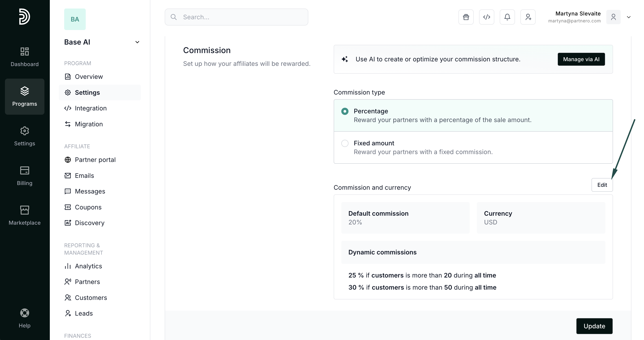Click the gift icon in top bar
644x340 pixels.
(x=466, y=17)
